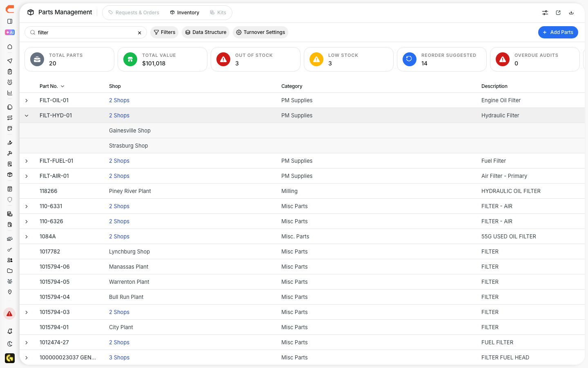The image size is (588, 368).
Task: Click the red warning alert in sidebar
Action: (9, 314)
